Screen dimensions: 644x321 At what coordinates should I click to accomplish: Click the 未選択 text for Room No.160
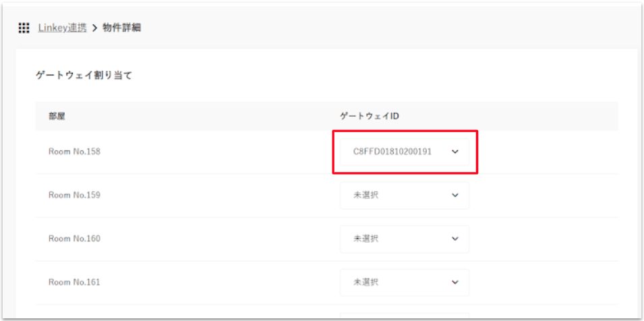pyautogui.click(x=366, y=239)
